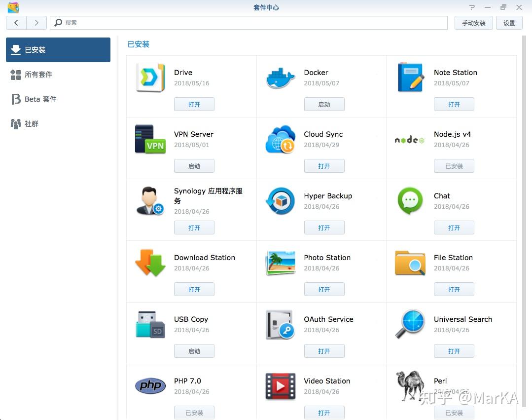Click the vertical scrollbar of the package list
Screen dimensions: 532x420
524,221
